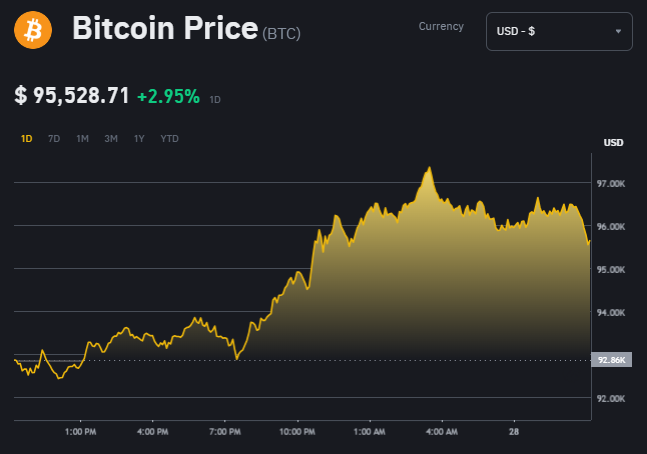647x454 pixels.
Task: Click the 4:00 AM time axis label
Action: (x=441, y=432)
